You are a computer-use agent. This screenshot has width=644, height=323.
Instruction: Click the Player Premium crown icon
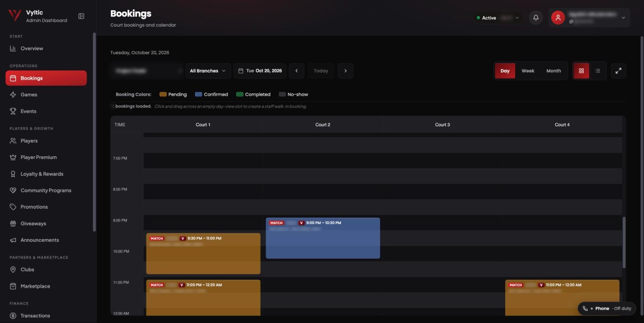coord(13,157)
